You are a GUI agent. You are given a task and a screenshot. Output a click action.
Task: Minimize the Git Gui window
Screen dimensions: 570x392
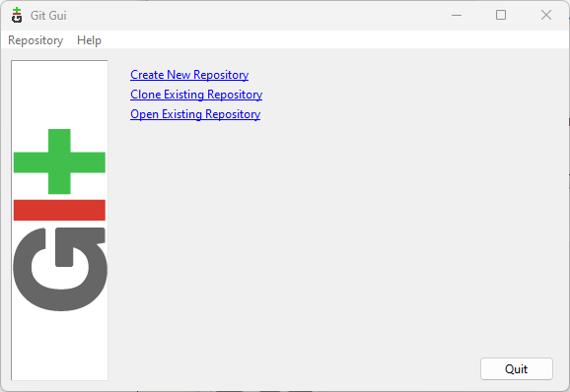click(457, 15)
